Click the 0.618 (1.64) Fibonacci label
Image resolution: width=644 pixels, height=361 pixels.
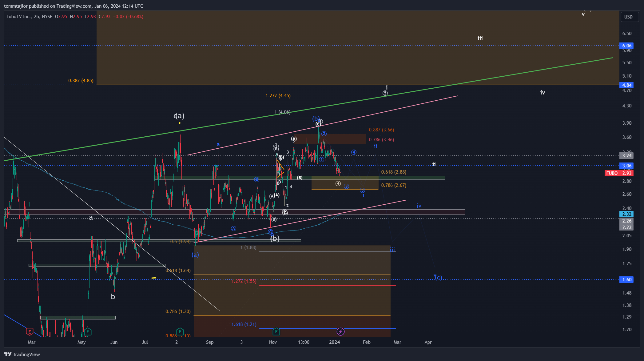point(178,271)
